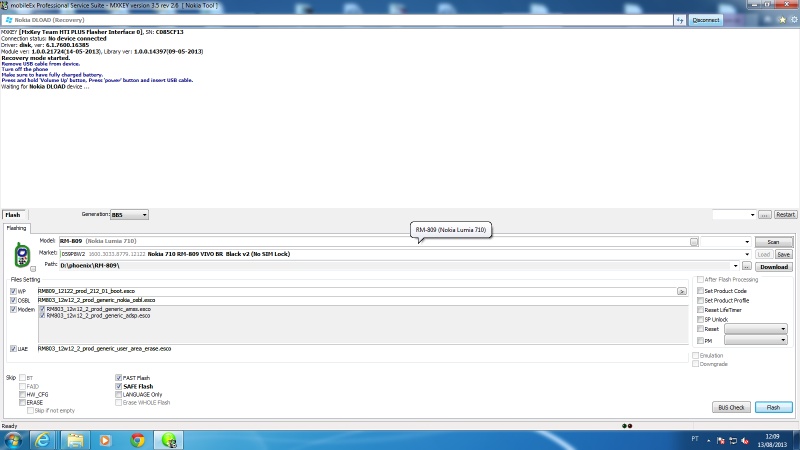
Task: Click the BUS Check button
Action: coord(731,407)
